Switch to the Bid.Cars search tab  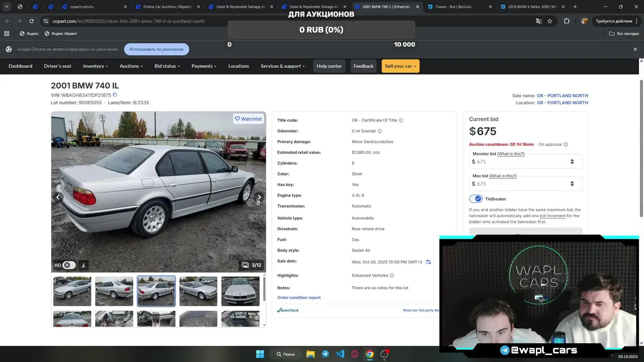click(459, 7)
